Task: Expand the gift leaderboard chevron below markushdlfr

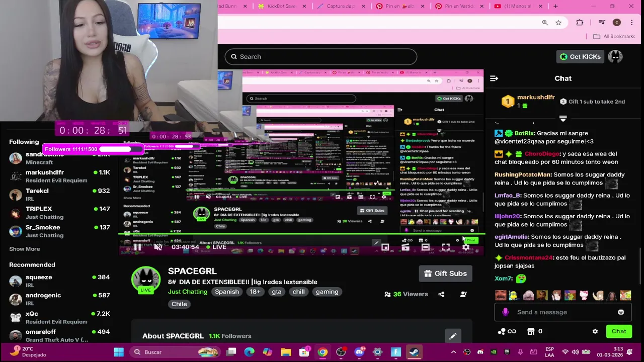Action: [563, 119]
